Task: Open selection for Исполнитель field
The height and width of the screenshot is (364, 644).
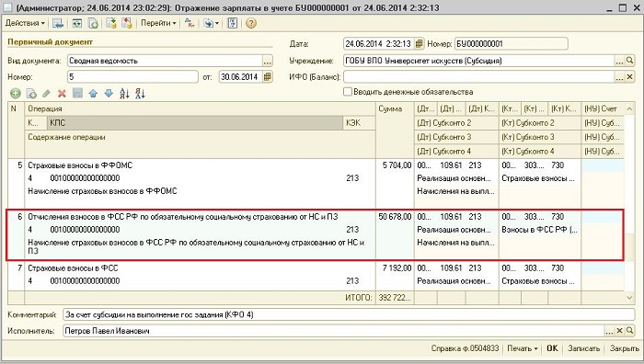Action: coord(609,331)
